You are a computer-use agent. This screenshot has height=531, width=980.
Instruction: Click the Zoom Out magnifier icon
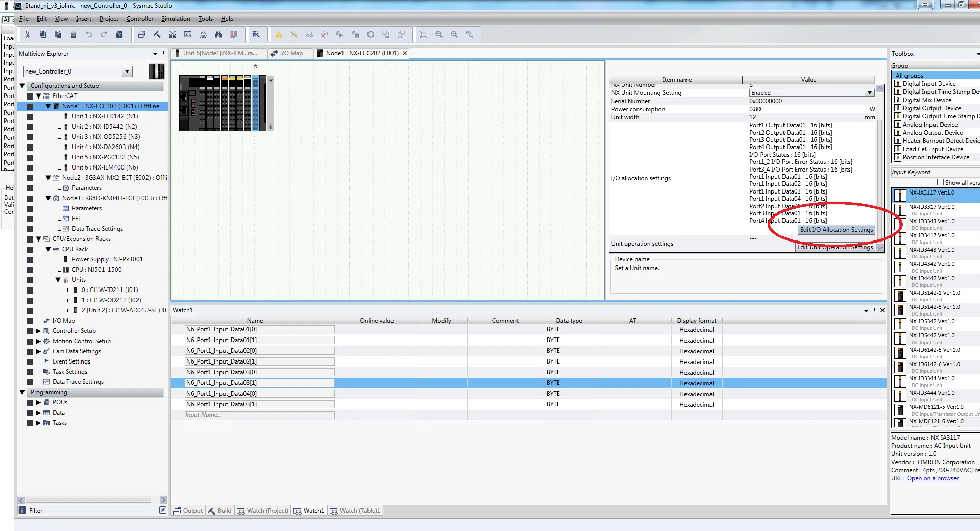(x=454, y=34)
